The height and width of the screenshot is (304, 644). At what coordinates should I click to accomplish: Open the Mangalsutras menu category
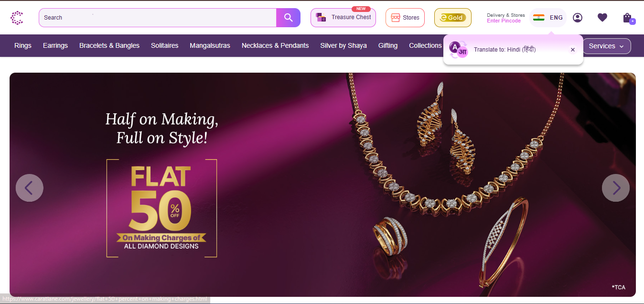pyautogui.click(x=210, y=45)
